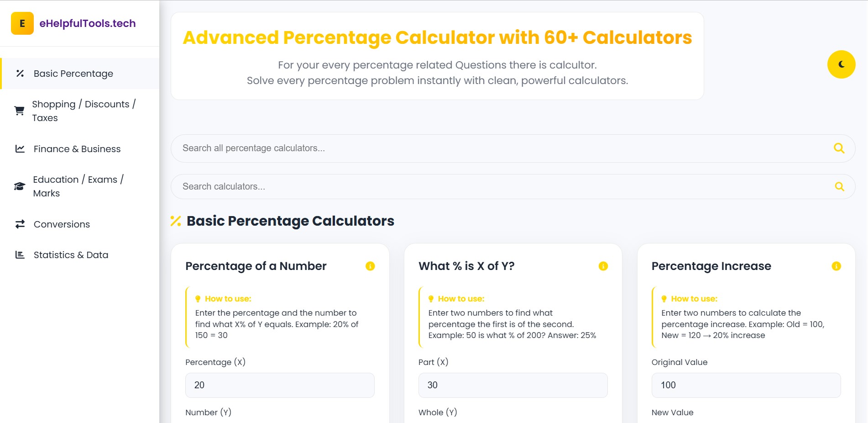The width and height of the screenshot is (868, 423).
Task: Open info for Percentage of a Number
Action: point(370,266)
